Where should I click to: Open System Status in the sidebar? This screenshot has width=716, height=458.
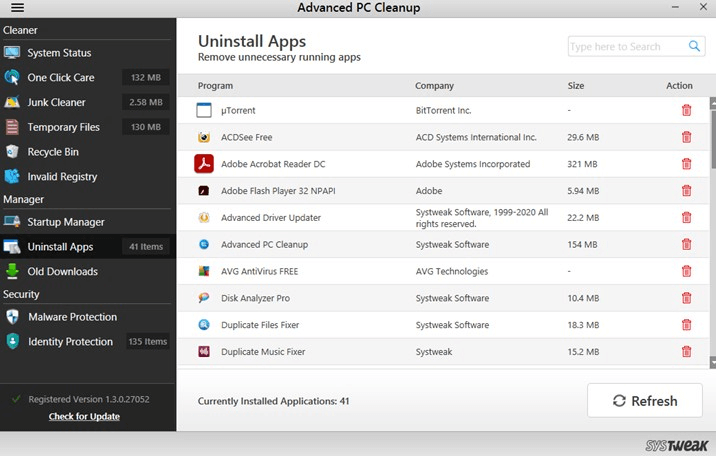59,53
